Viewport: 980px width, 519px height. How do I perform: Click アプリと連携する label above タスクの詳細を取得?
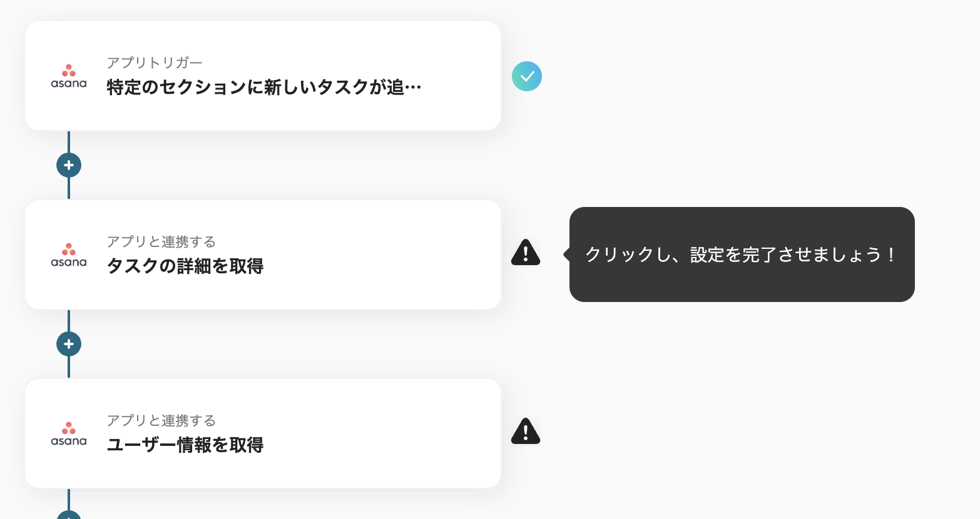click(161, 241)
